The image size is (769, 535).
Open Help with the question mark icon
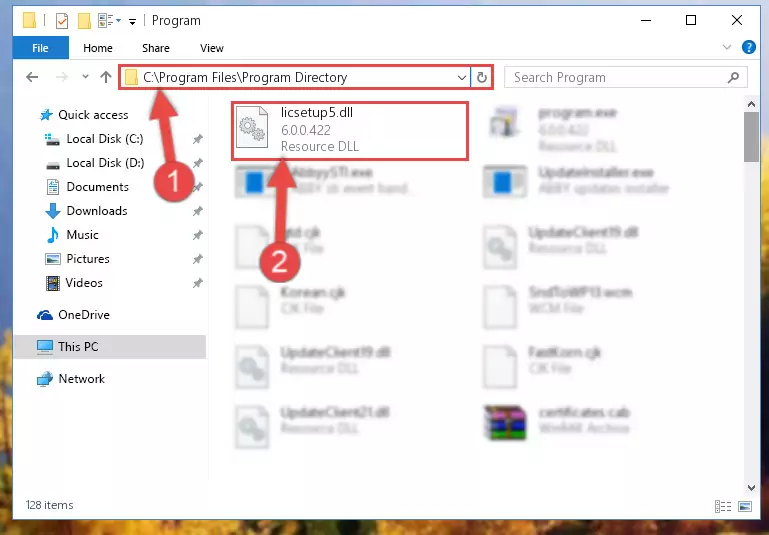[748, 47]
